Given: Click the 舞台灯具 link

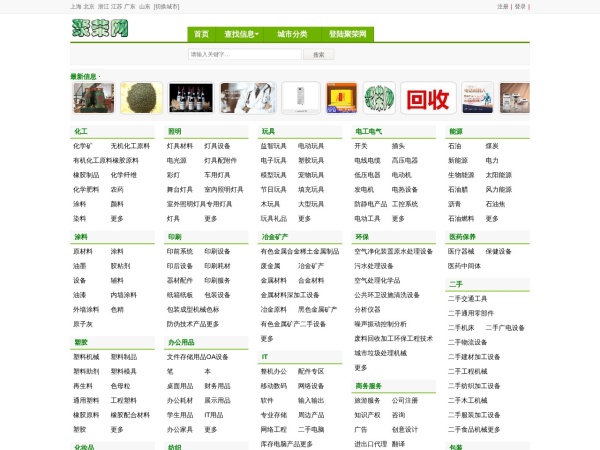Looking at the screenshot, I should click(x=180, y=189).
